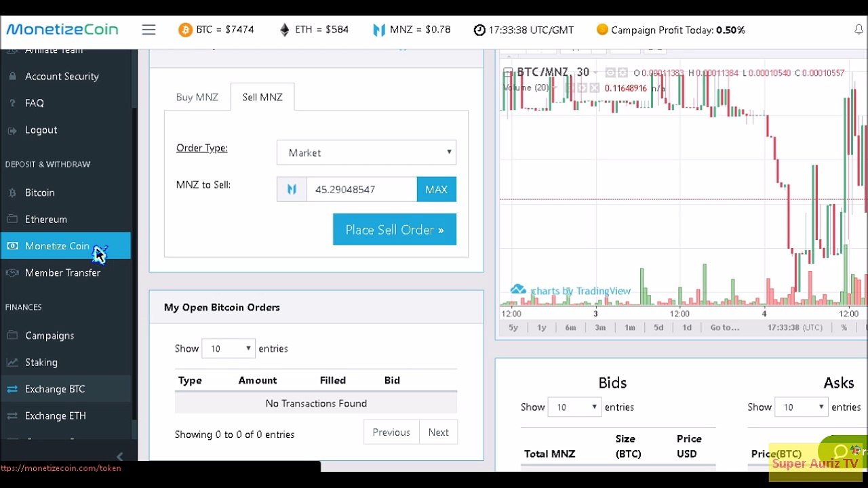The image size is (868, 488).
Task: Open notifications via the bell icon
Action: 859,30
